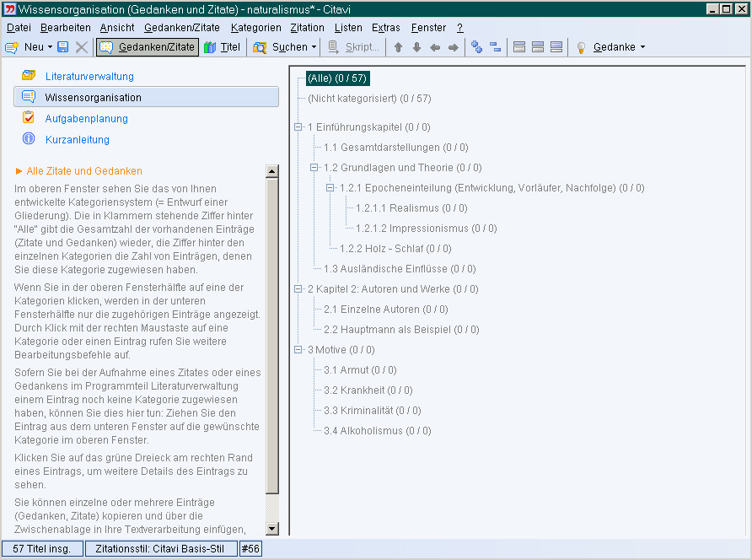Click the expand-all categories plus icon
The image size is (752, 560).
tap(477, 47)
